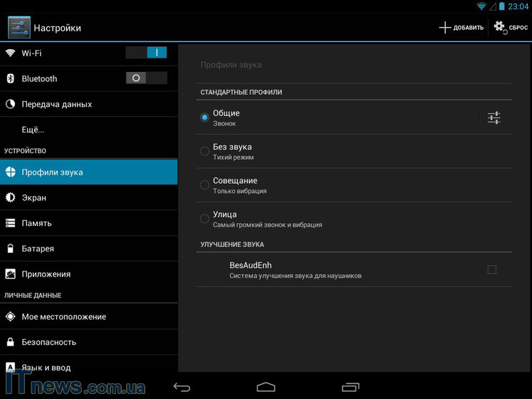Tap the Настройки app icon in header

(x=19, y=28)
